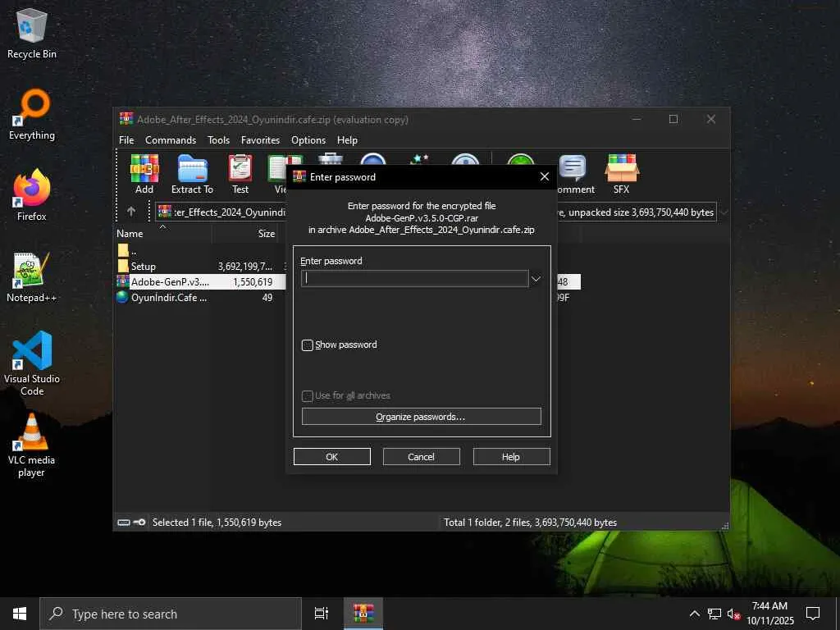Viewport: 840px width, 630px height.
Task: Go up one folder with the arrow icon
Action: [131, 212]
